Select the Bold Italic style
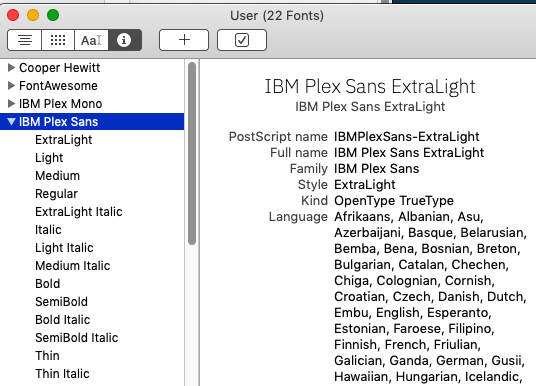Viewport: 536px width, 386px height. (x=63, y=320)
